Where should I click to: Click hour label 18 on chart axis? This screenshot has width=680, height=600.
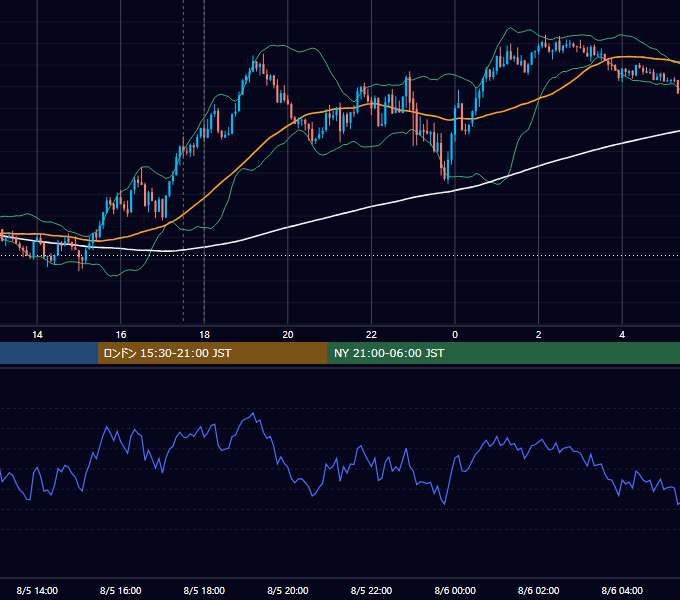(204, 335)
